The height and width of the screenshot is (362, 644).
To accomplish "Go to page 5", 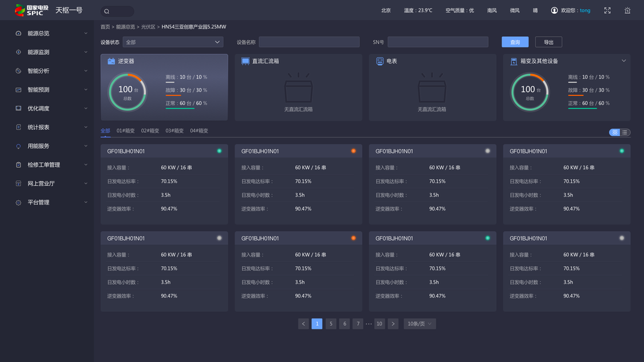I will coord(331,324).
